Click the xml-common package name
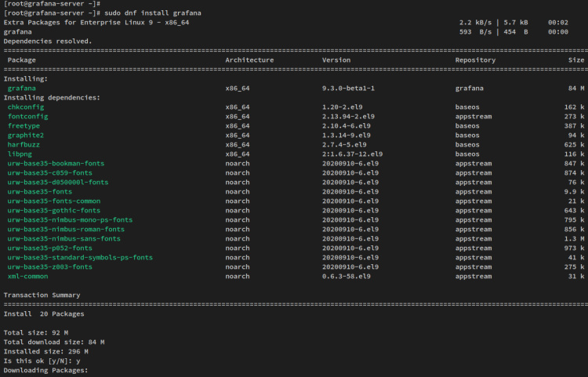 [x=28, y=277]
